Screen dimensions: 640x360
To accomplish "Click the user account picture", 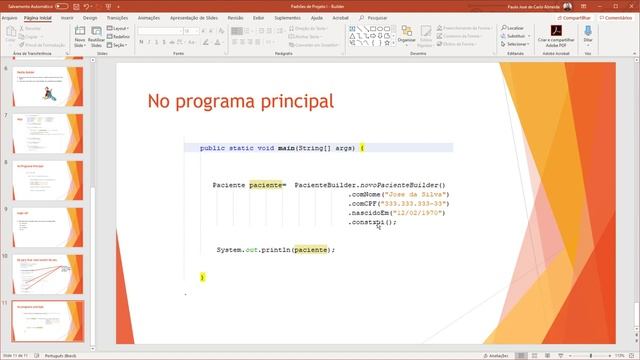I will tap(567, 7).
